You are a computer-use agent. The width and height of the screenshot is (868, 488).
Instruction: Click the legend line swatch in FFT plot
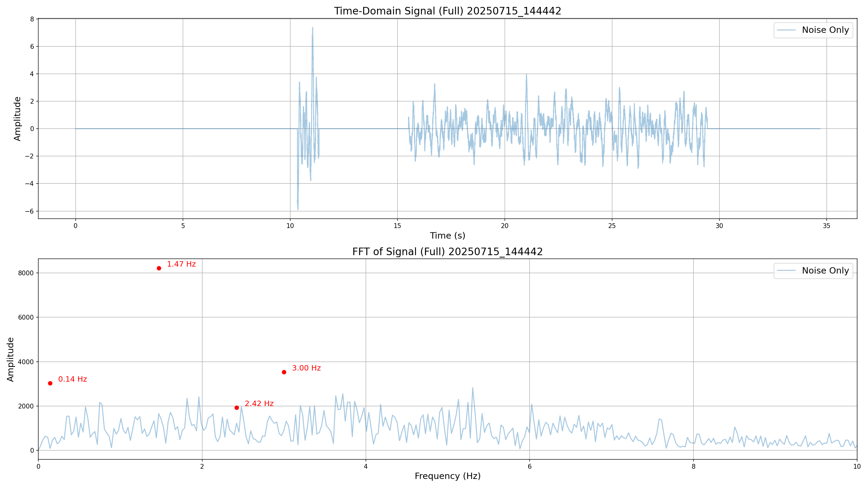click(x=786, y=271)
